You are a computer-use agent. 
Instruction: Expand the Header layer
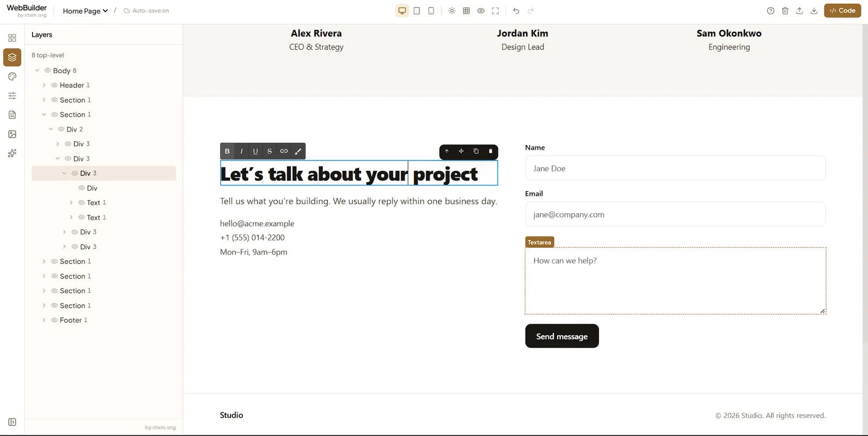point(44,85)
